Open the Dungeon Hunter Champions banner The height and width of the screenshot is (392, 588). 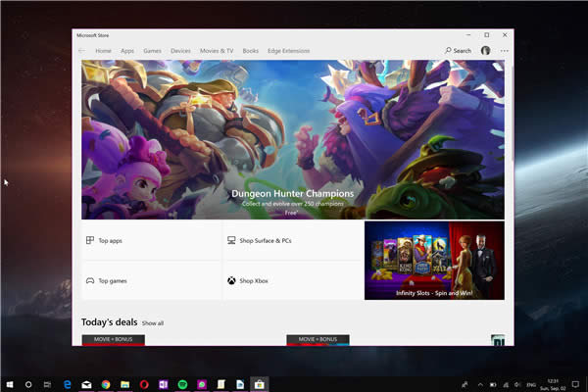click(x=292, y=139)
